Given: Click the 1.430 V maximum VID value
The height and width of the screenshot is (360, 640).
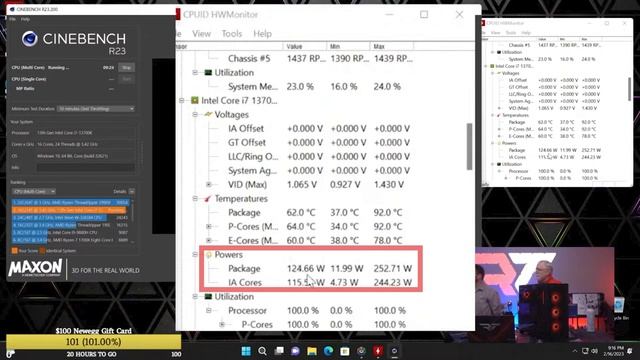Looking at the screenshot, I should click(389, 184).
